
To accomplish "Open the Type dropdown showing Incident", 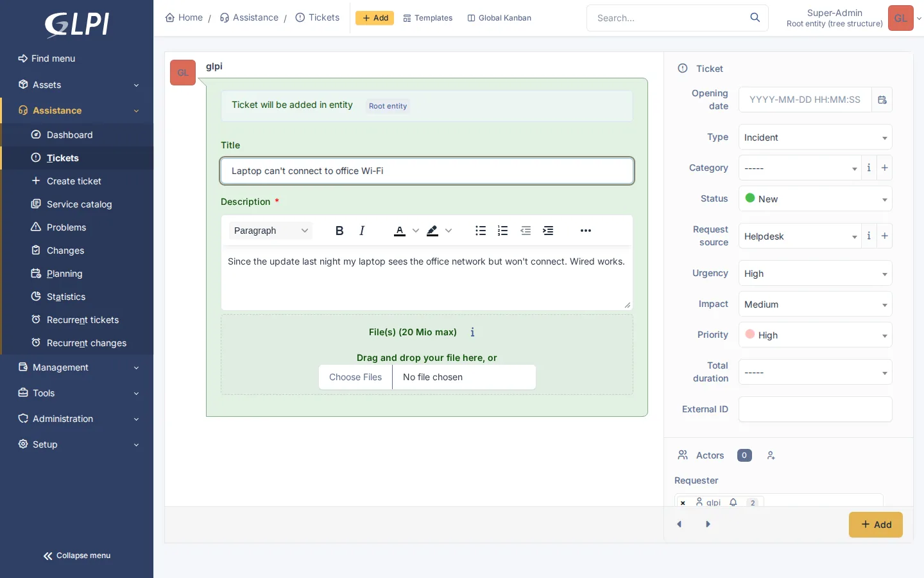I will tap(816, 137).
